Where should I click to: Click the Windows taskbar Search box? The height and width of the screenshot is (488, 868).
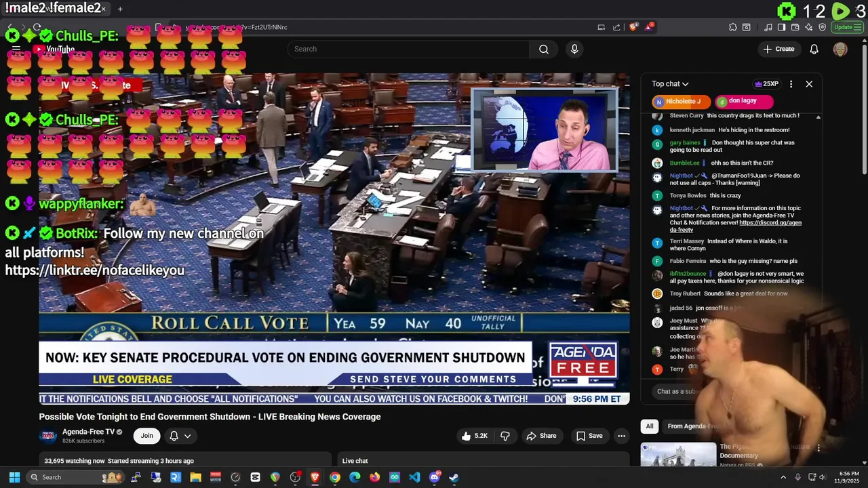tap(76, 477)
